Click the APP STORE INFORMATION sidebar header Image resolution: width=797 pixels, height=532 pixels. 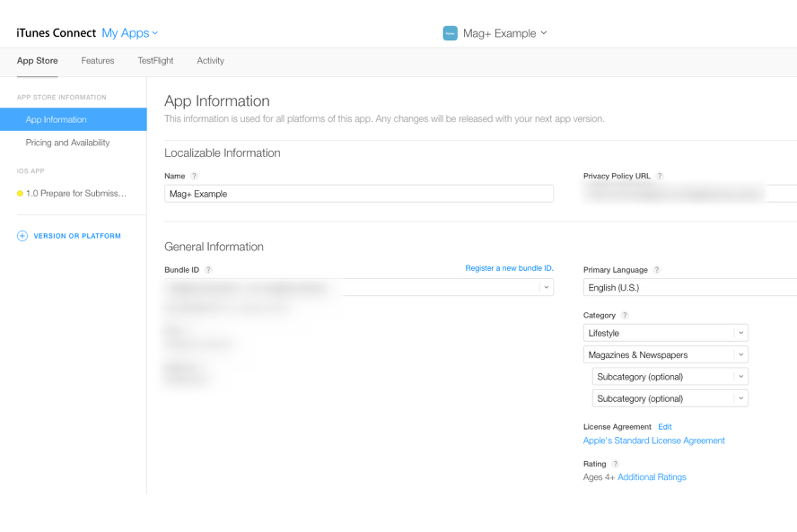pyautogui.click(x=62, y=97)
